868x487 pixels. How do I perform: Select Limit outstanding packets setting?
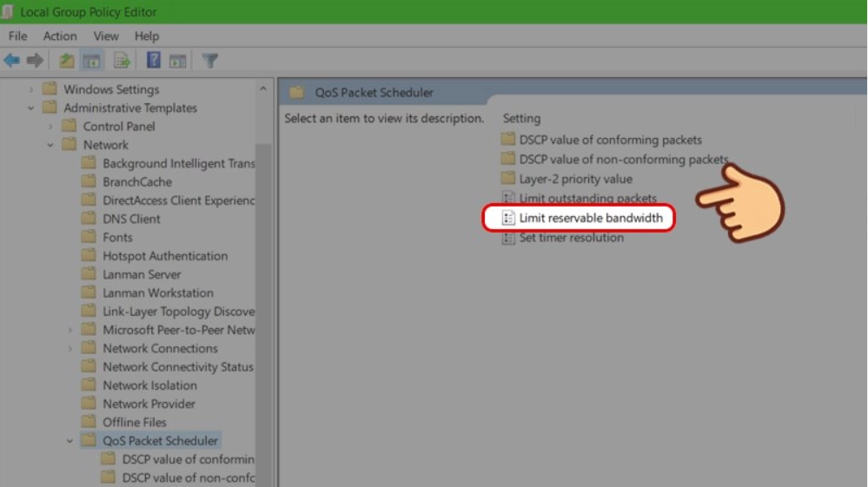tap(588, 198)
